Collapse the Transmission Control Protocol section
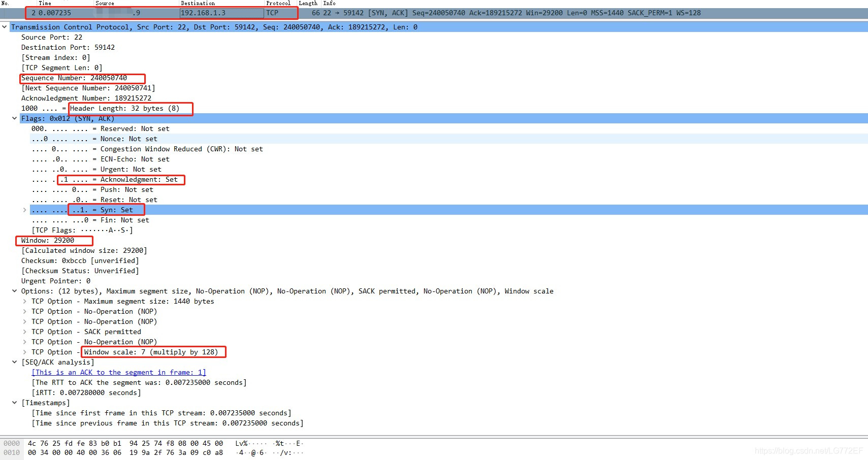 [5, 27]
